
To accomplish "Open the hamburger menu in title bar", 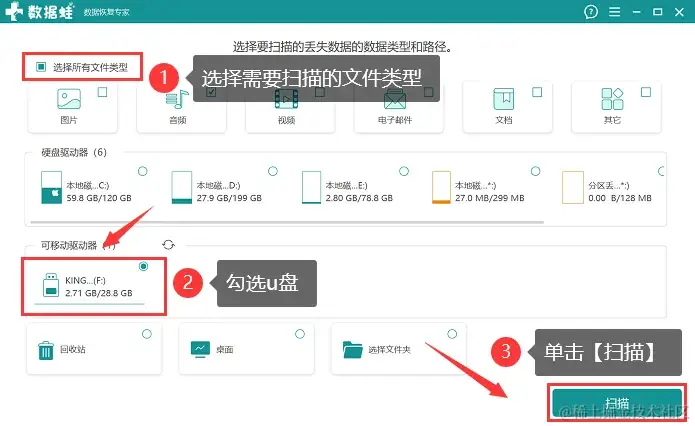I will (614, 12).
